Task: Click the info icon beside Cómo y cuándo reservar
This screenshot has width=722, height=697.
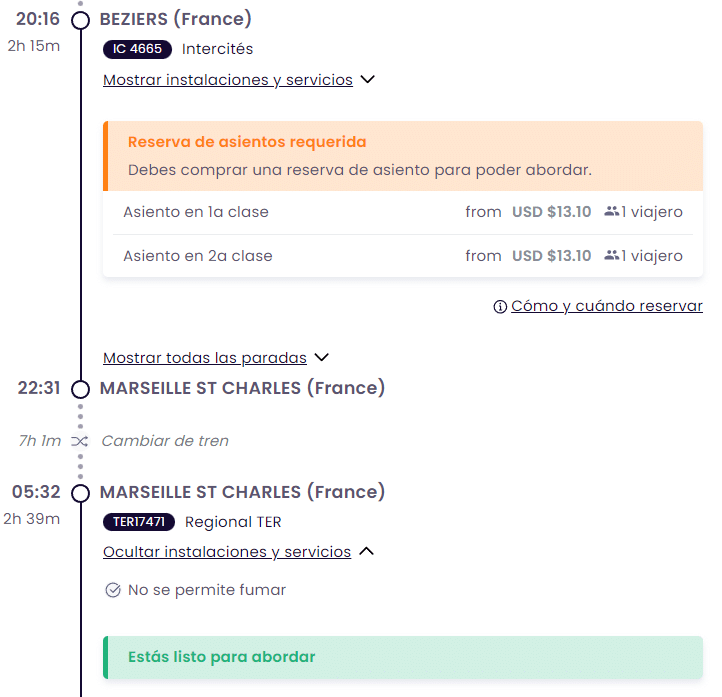Action: click(x=500, y=307)
